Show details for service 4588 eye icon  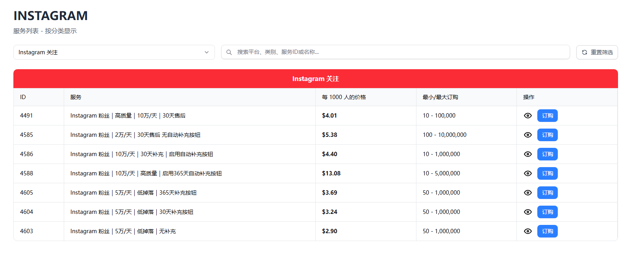pyautogui.click(x=528, y=173)
